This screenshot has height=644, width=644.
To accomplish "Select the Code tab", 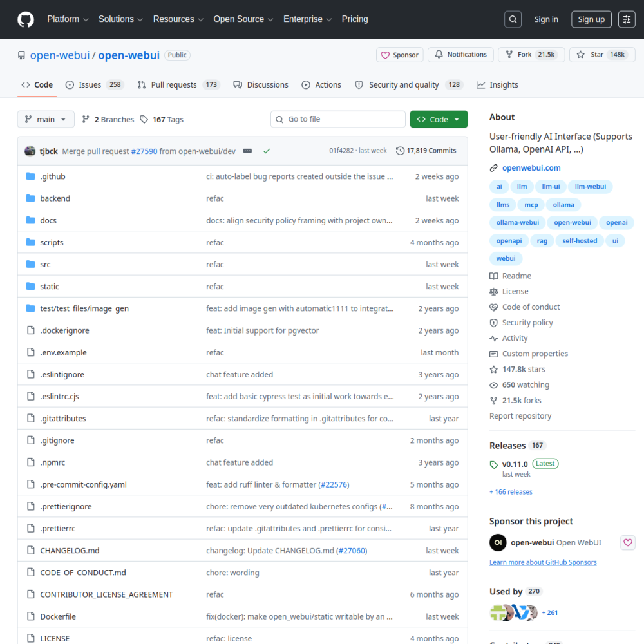I will point(37,84).
